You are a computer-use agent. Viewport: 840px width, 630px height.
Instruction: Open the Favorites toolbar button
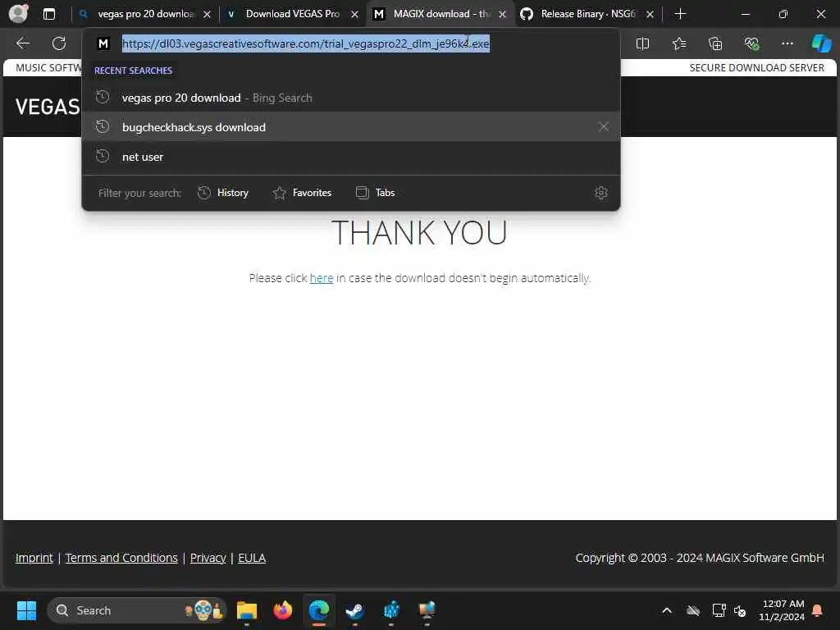pyautogui.click(x=678, y=43)
